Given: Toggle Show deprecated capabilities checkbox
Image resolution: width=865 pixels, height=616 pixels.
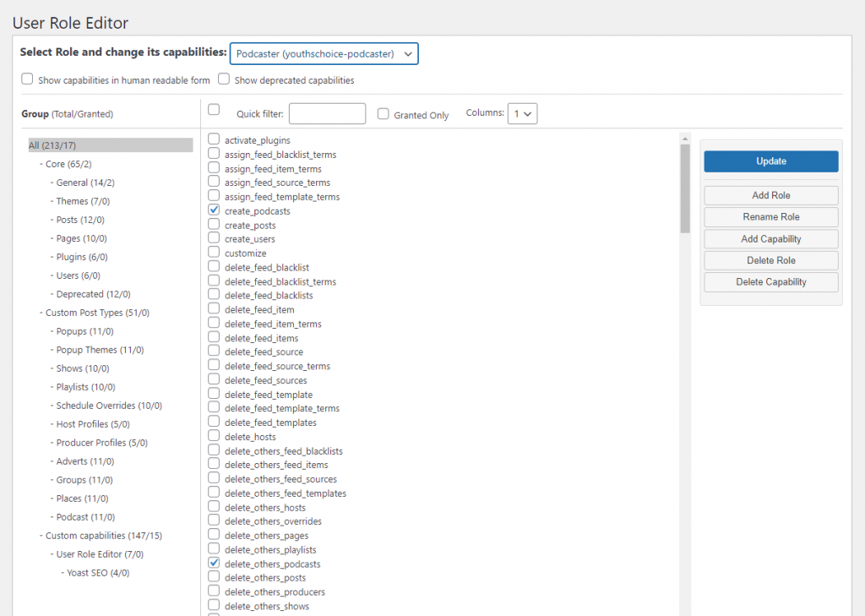Looking at the screenshot, I should pyautogui.click(x=224, y=79).
